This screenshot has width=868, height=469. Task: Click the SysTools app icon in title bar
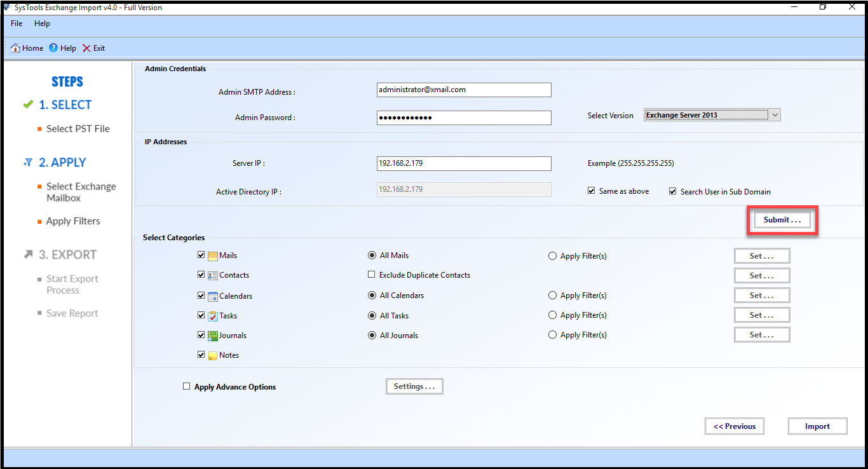click(7, 8)
